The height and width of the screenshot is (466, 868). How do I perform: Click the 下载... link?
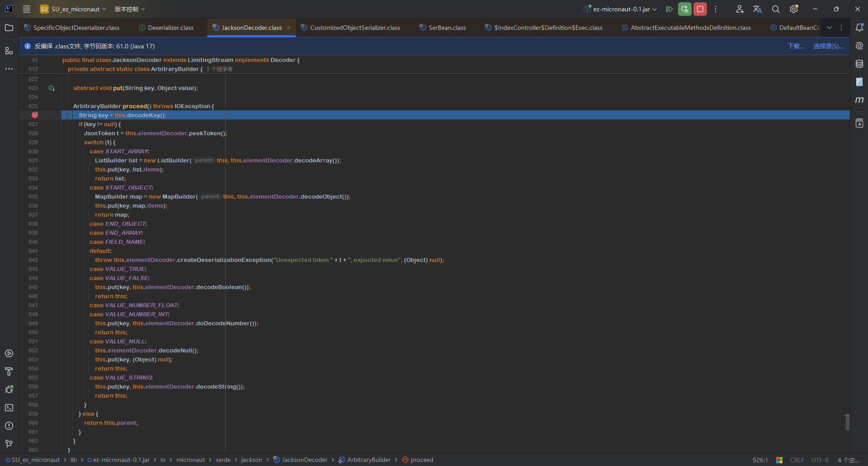(796, 46)
